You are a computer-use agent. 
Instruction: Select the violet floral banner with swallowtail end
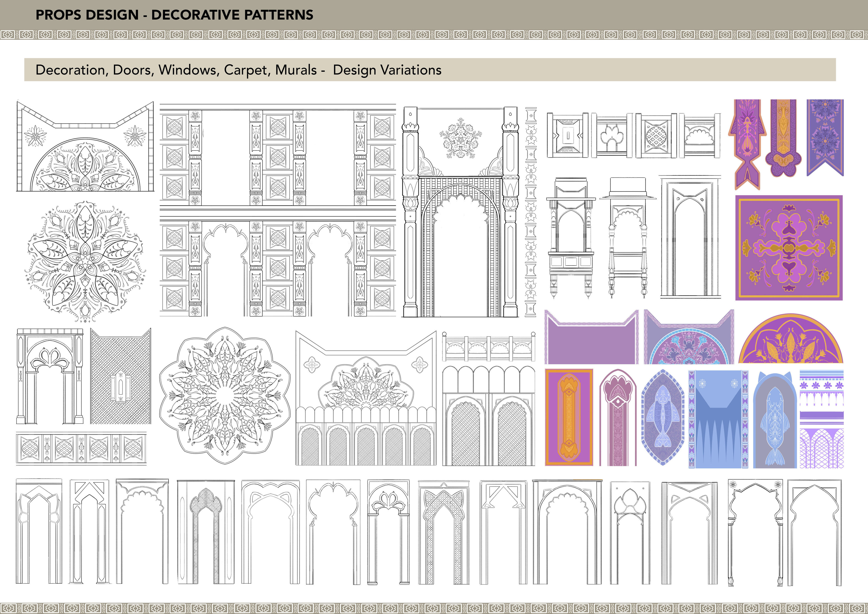tap(825, 138)
